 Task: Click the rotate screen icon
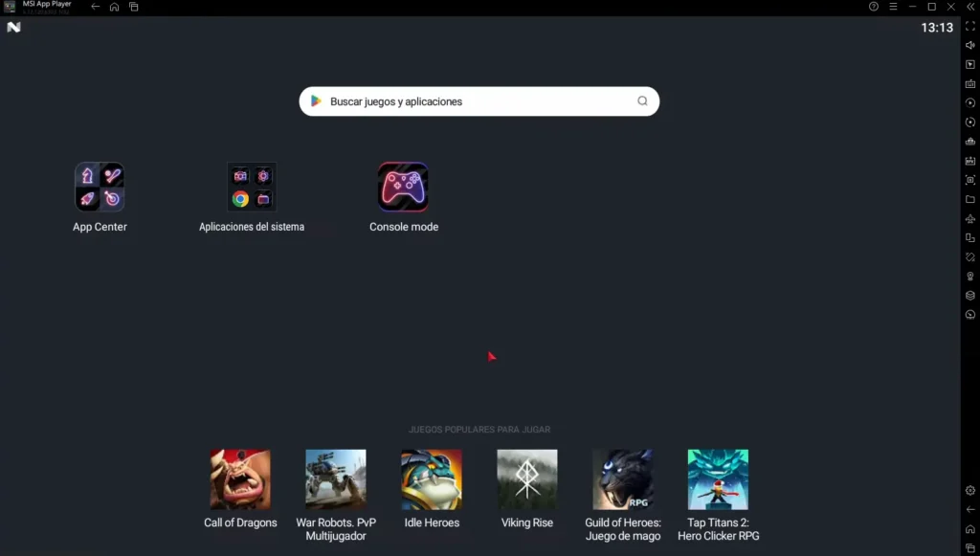click(970, 237)
